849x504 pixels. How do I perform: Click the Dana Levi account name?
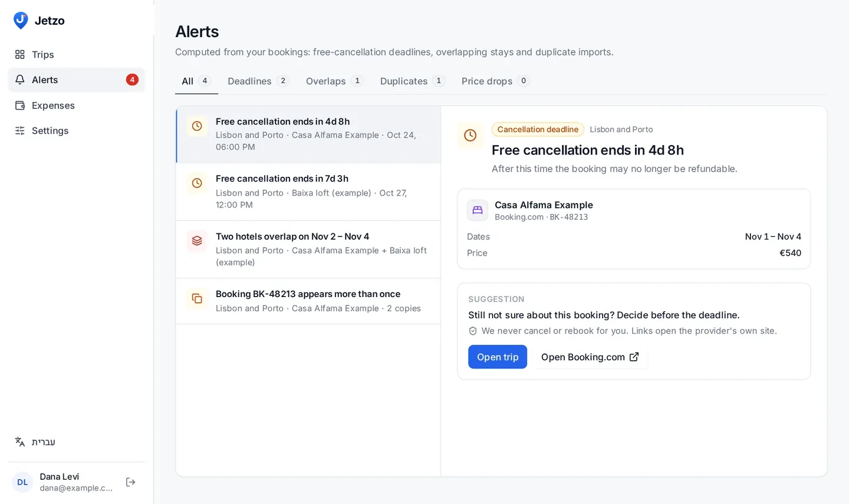59,476
